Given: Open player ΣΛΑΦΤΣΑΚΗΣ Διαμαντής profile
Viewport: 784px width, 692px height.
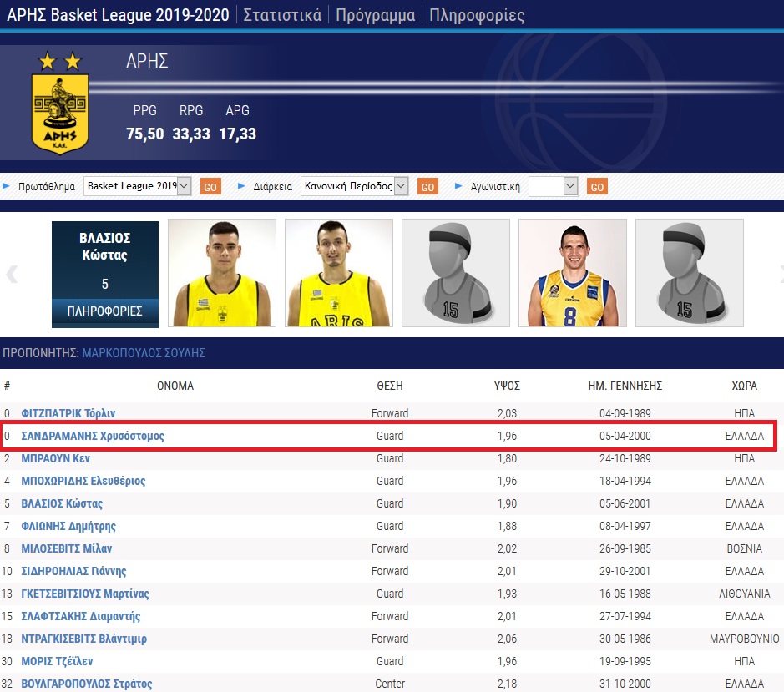Looking at the screenshot, I should click(x=80, y=616).
